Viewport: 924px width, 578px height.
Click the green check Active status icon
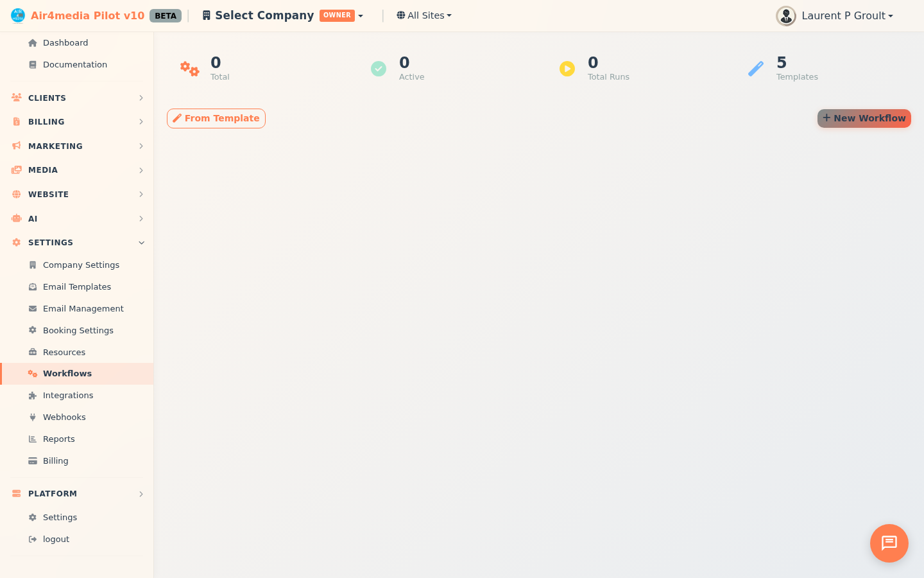pos(379,68)
